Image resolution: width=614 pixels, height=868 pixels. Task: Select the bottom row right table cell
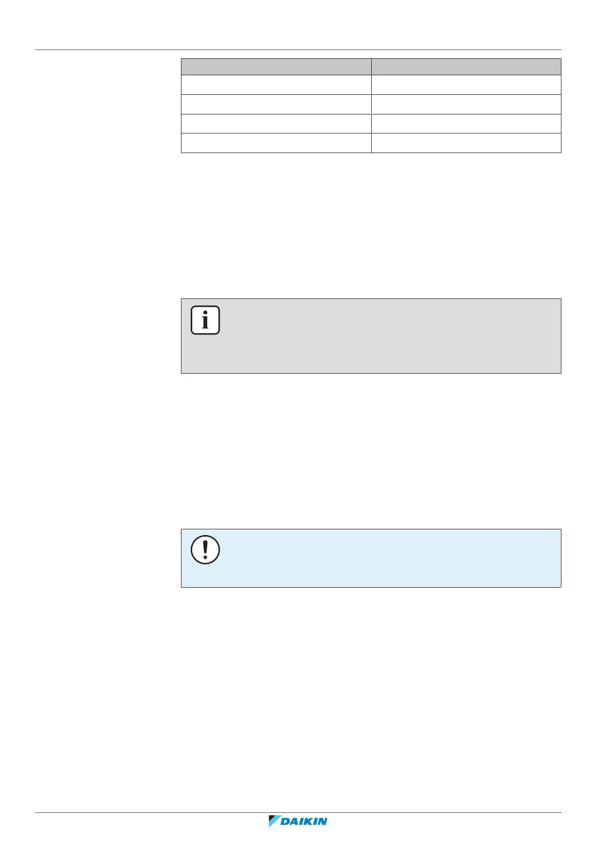click(466, 143)
